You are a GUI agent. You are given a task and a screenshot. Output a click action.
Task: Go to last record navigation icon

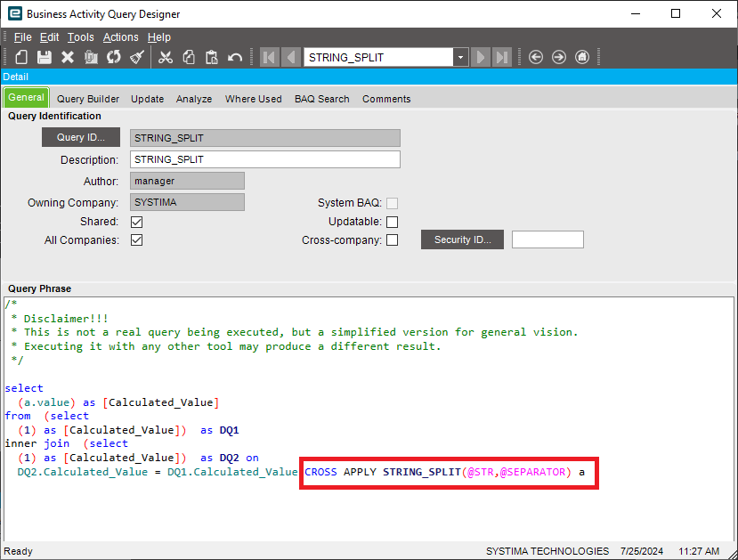click(502, 57)
